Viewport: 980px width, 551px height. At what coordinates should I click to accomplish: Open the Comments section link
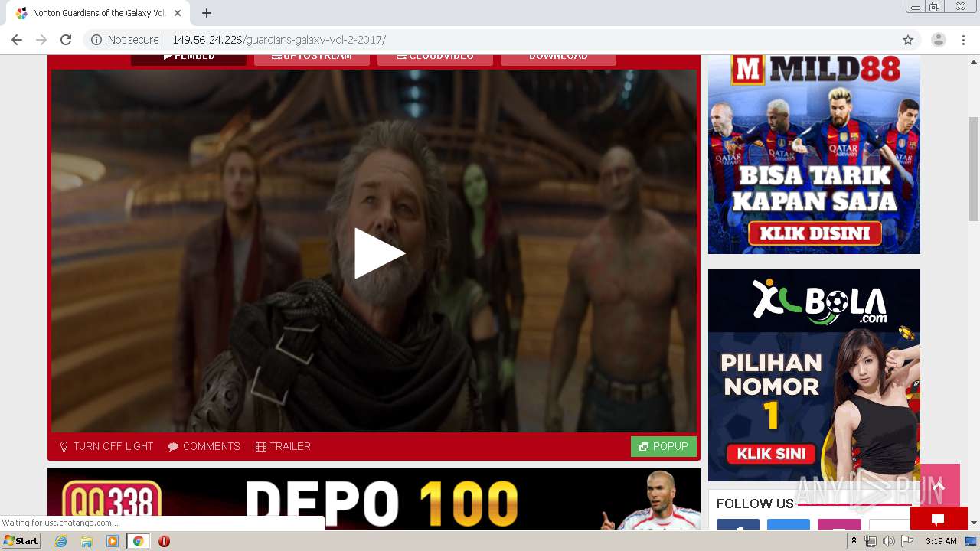click(x=204, y=446)
